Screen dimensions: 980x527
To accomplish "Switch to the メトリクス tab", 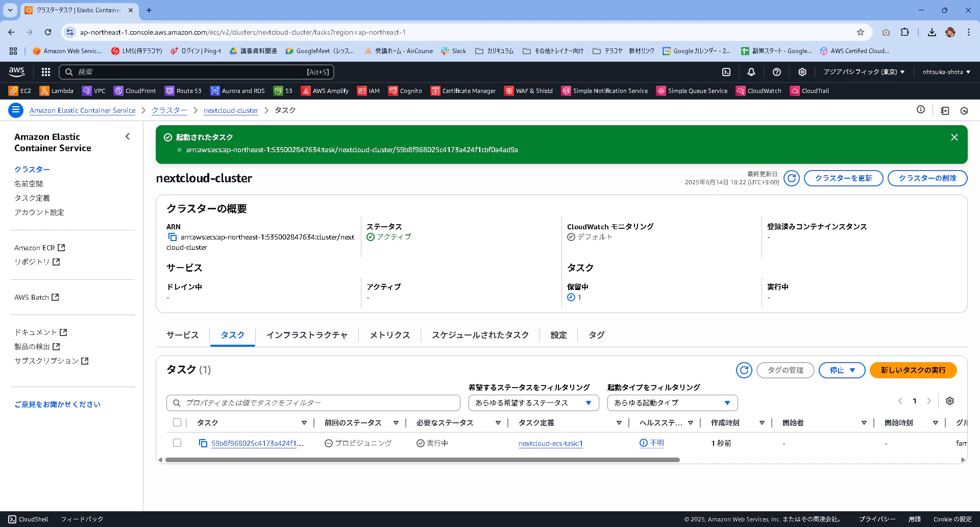I will (x=390, y=335).
